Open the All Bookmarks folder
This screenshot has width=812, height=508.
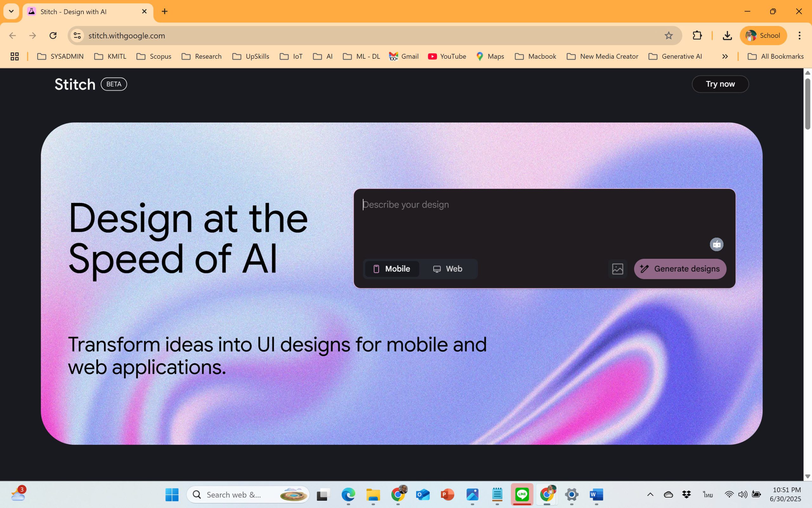(x=776, y=57)
